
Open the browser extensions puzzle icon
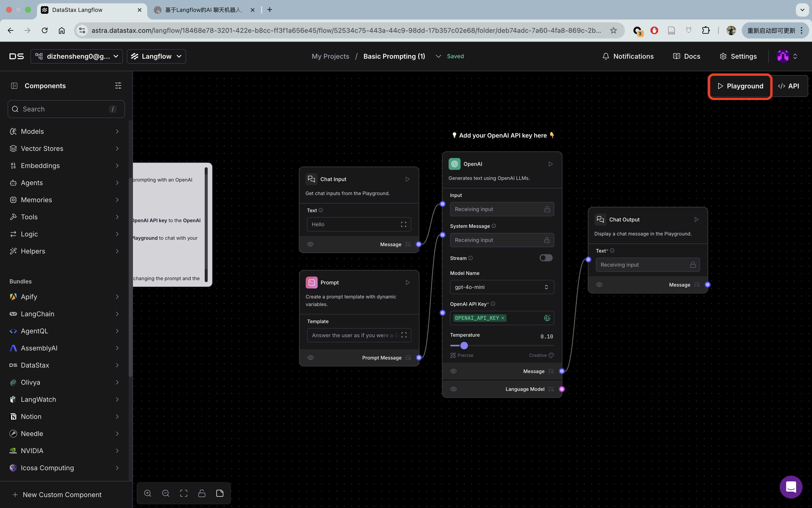706,30
